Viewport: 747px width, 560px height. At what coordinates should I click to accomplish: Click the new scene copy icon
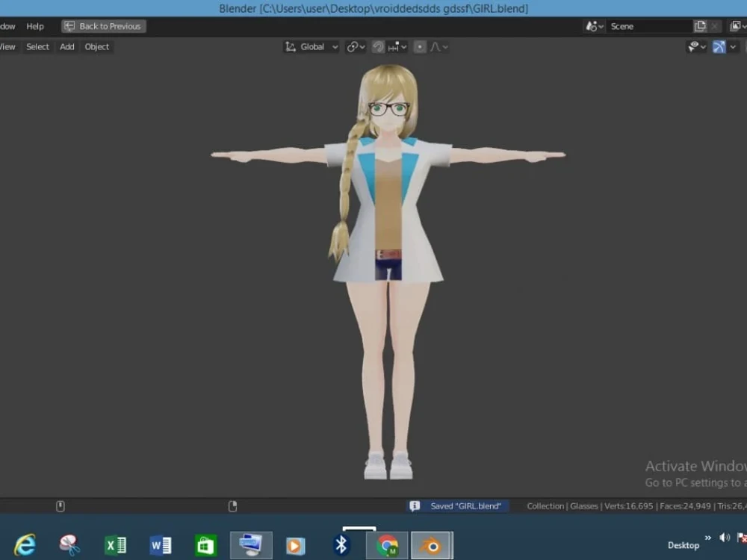tap(700, 26)
